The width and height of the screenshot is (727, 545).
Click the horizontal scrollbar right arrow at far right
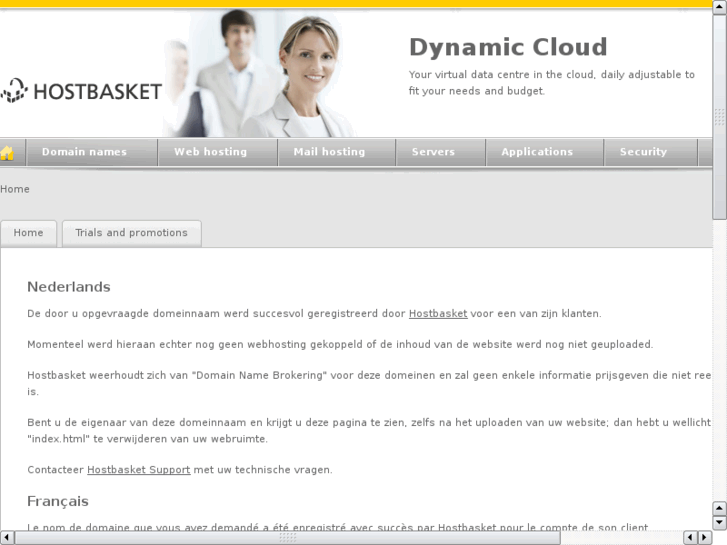705,538
